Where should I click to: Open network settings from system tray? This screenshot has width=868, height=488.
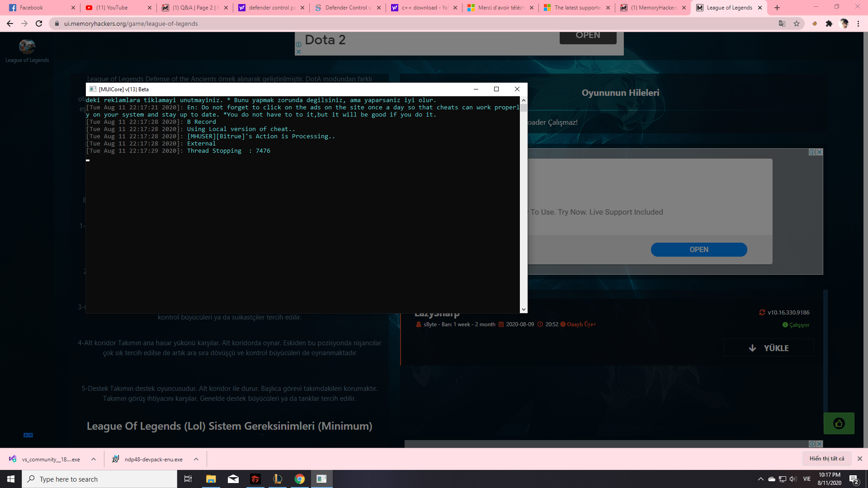(783, 479)
